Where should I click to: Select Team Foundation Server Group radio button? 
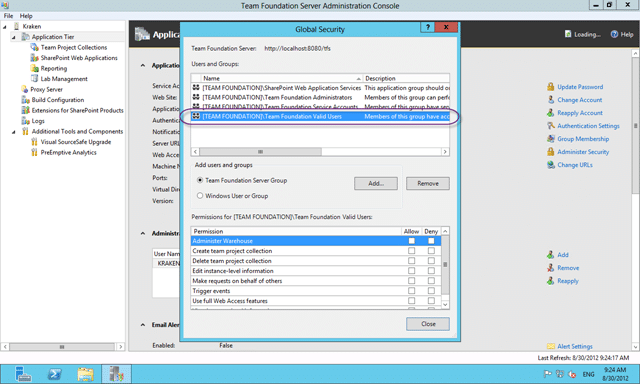click(x=200, y=180)
